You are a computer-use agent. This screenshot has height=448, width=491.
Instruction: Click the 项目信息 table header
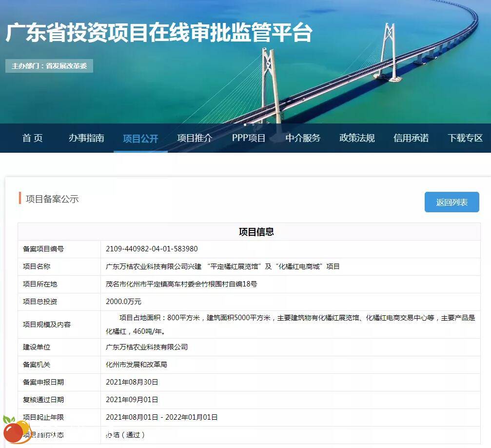click(x=256, y=232)
